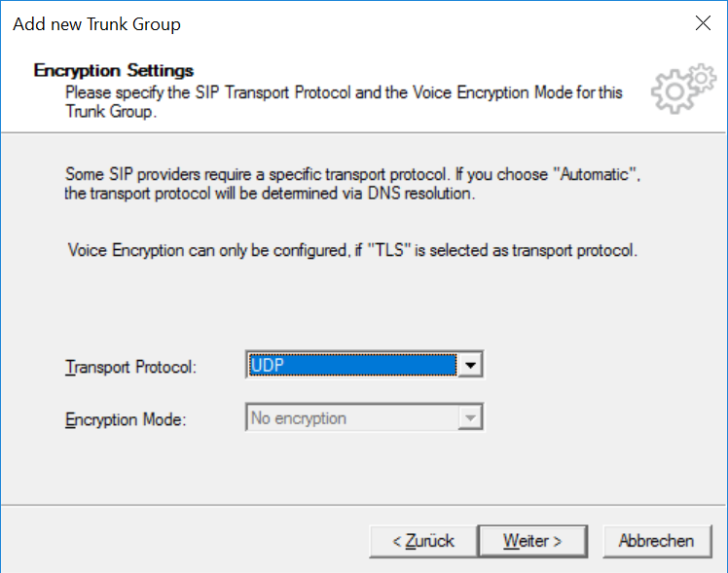
Task: Click the Trunk Group subtitle line
Action: [x=111, y=111]
